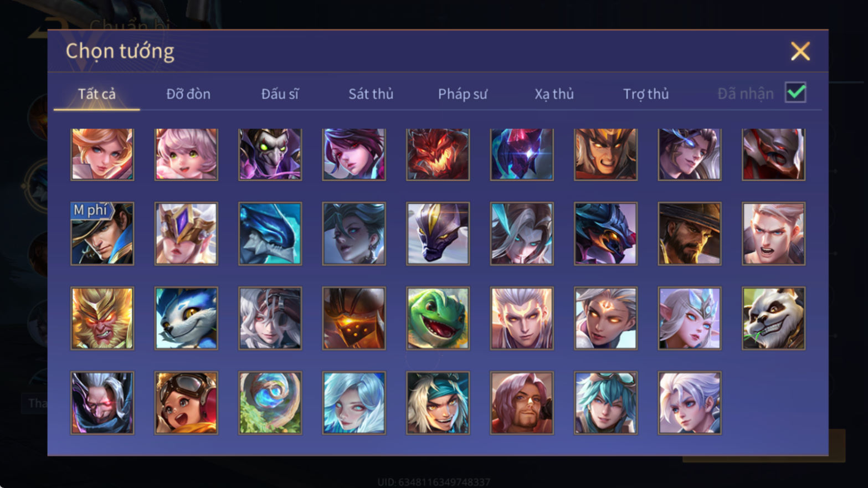
Task: Switch to the "Đỡ đòn" tab
Action: click(188, 94)
